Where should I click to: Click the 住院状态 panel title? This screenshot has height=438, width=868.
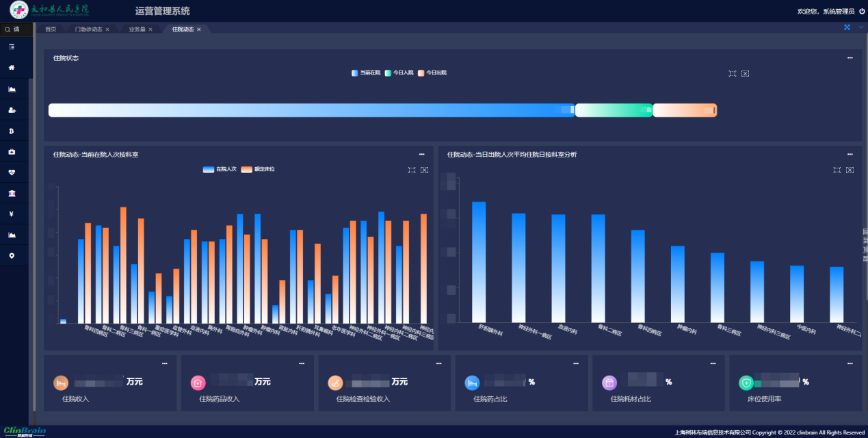(66, 58)
